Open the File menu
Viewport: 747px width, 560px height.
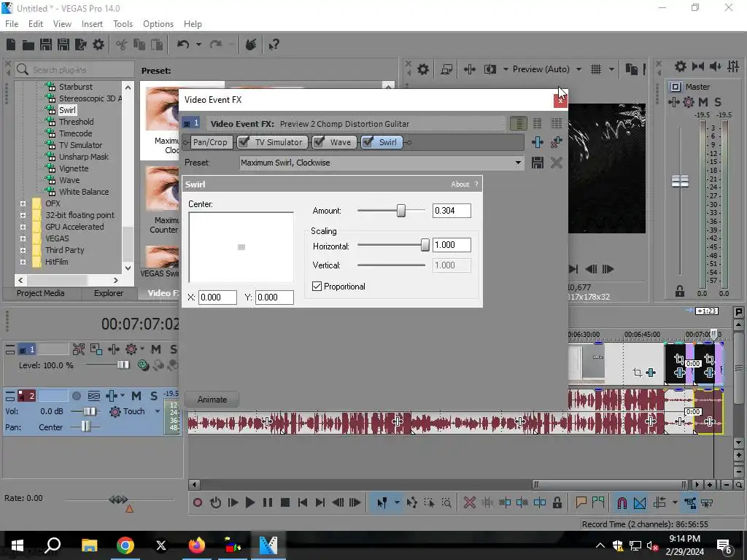tap(12, 24)
